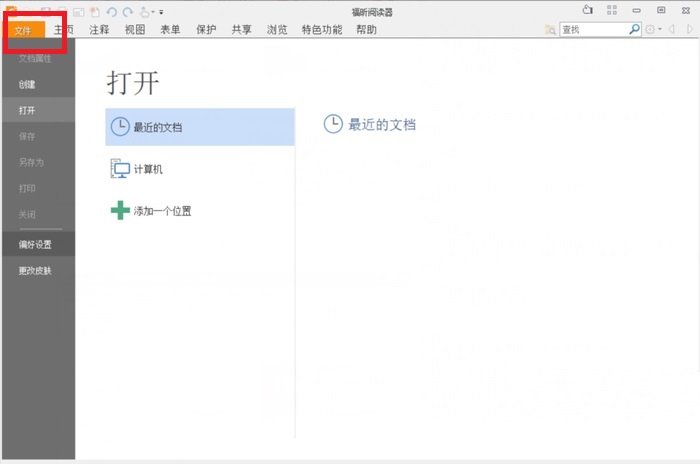Select 打开 in the file sidebar
Viewport: 700px width, 464px height.
point(38,110)
